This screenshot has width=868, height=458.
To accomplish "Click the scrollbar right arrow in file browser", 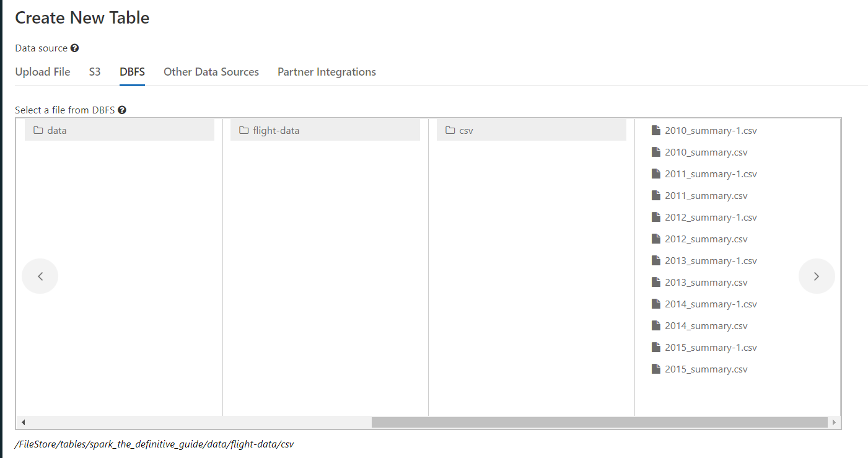I will pyautogui.click(x=834, y=422).
